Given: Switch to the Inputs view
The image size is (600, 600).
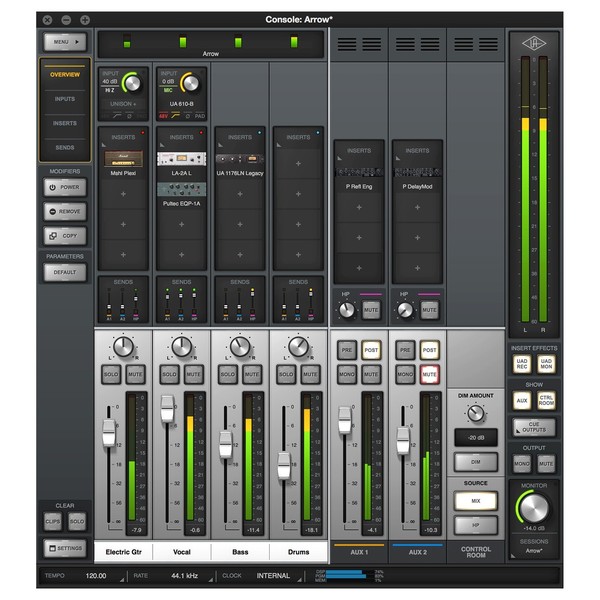Looking at the screenshot, I should point(65,99).
